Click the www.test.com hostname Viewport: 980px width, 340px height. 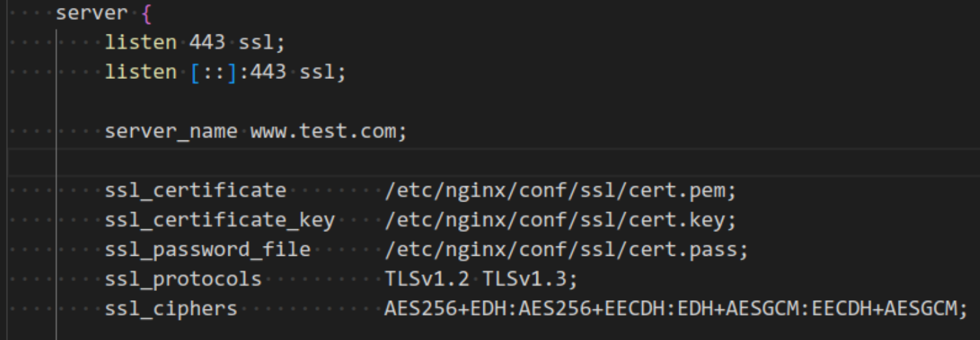[x=324, y=131]
